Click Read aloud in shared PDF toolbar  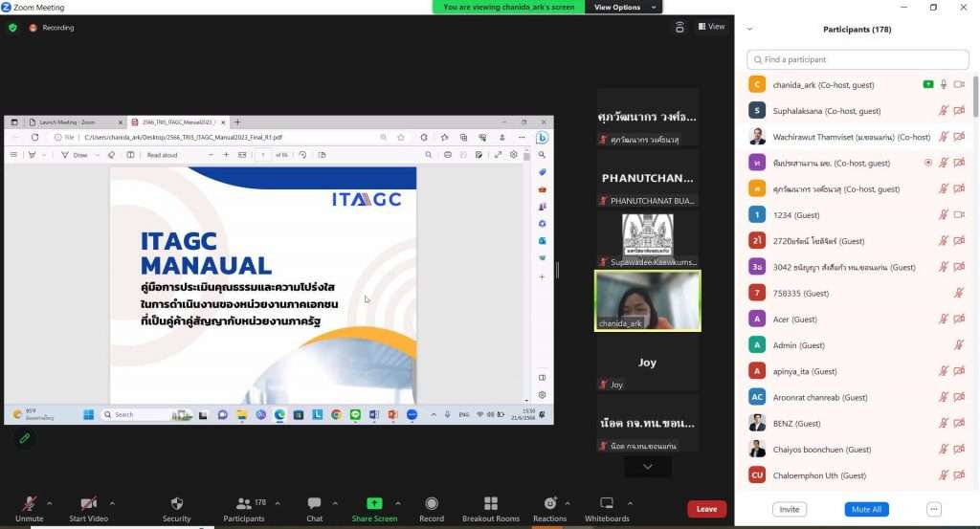tap(162, 155)
